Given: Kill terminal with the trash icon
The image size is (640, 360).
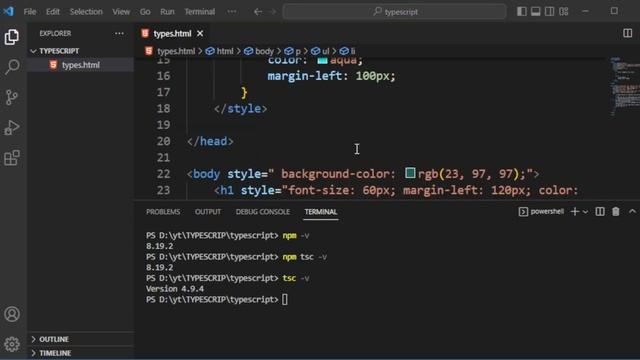Looking at the screenshot, I should [x=616, y=211].
